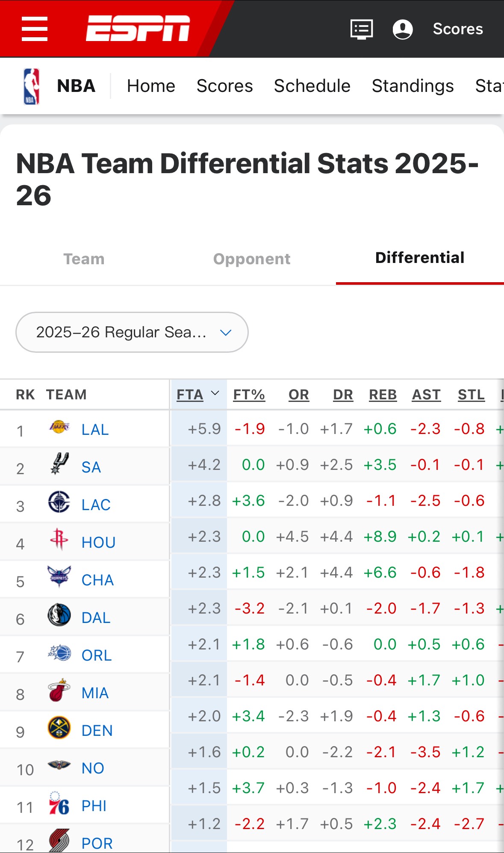Click the Miami Heat logo
The image size is (504, 853).
(59, 690)
